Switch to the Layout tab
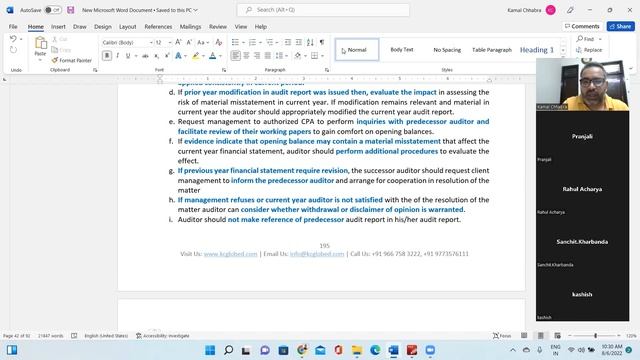This screenshot has width=640, height=360. pos(128,27)
